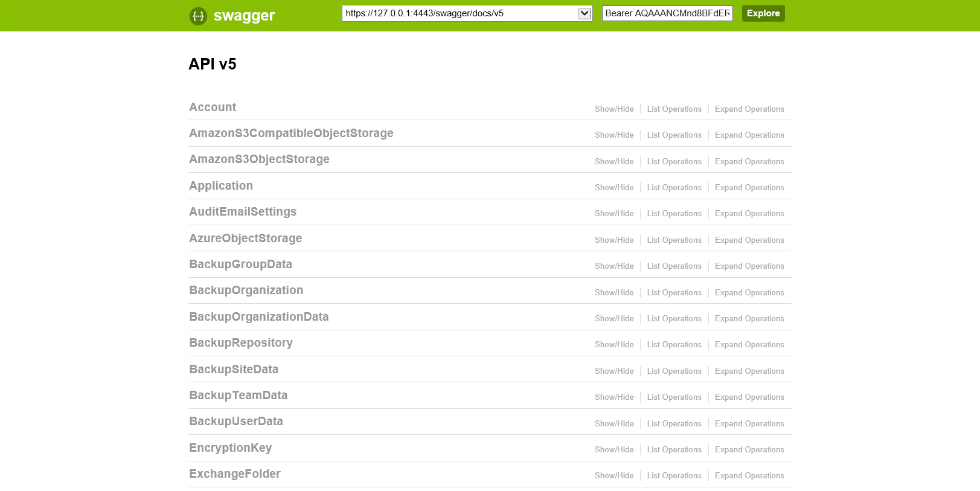Expand the BackupOrganization section
980x491 pixels.
[246, 290]
